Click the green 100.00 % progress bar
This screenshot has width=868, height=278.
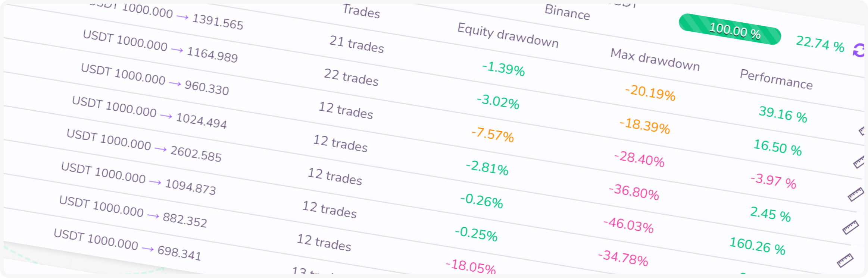coord(730,29)
